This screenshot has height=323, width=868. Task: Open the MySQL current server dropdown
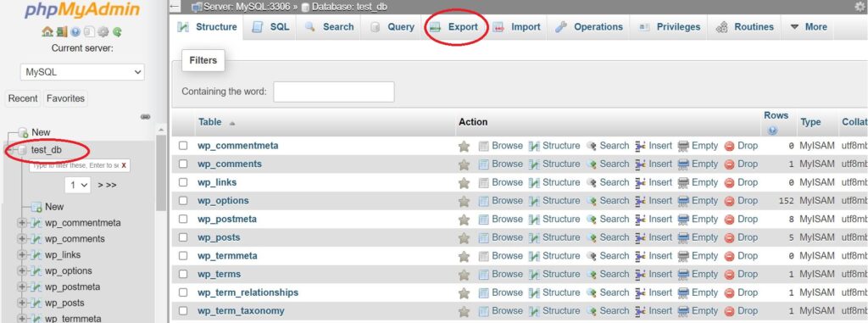coord(82,72)
